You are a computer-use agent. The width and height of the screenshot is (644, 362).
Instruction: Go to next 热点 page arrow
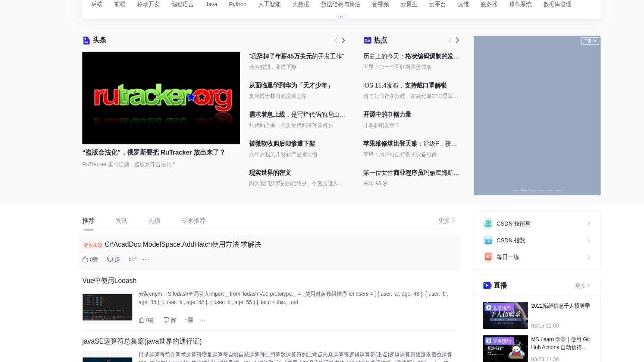(x=457, y=41)
